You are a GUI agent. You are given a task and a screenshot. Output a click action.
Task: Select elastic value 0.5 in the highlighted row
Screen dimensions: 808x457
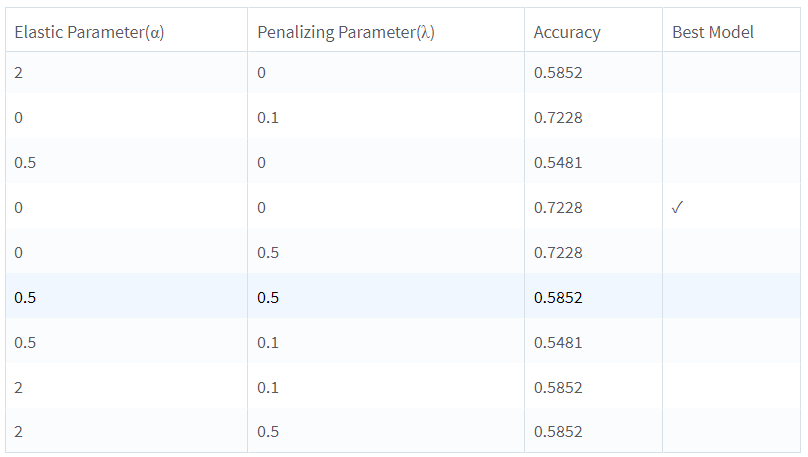[x=26, y=298]
